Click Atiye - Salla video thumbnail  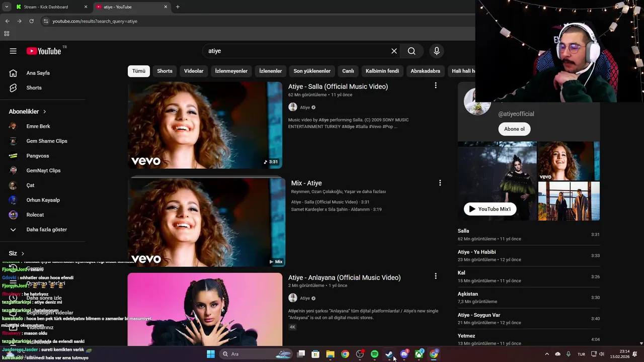pos(205,125)
